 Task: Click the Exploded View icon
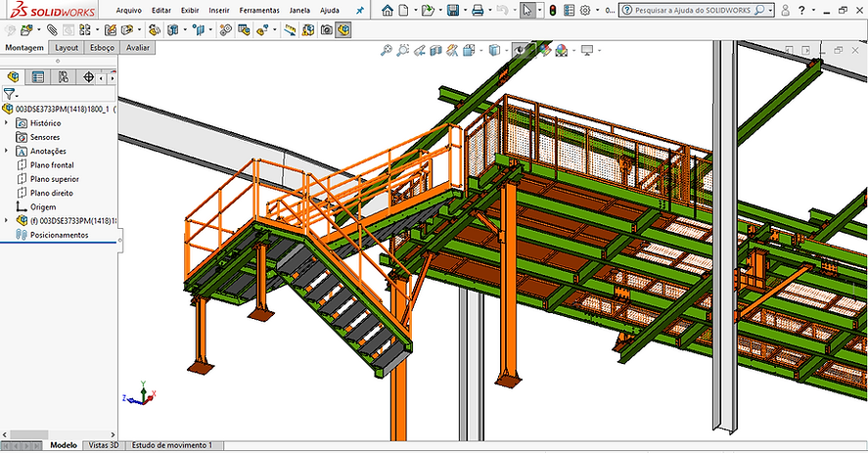(262, 30)
